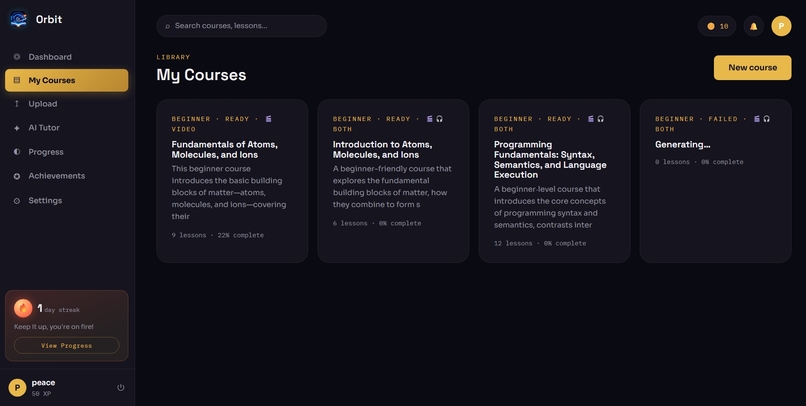Click the Upload sidebar icon

17,104
